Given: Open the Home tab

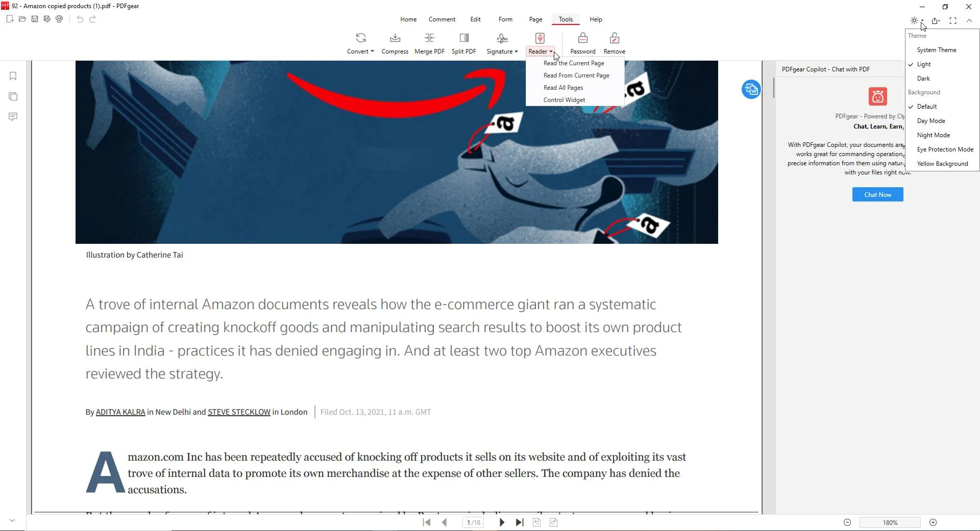Looking at the screenshot, I should pos(408,19).
